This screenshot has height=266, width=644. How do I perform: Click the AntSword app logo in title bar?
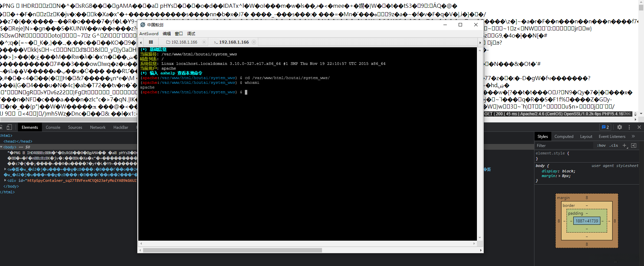point(143,25)
